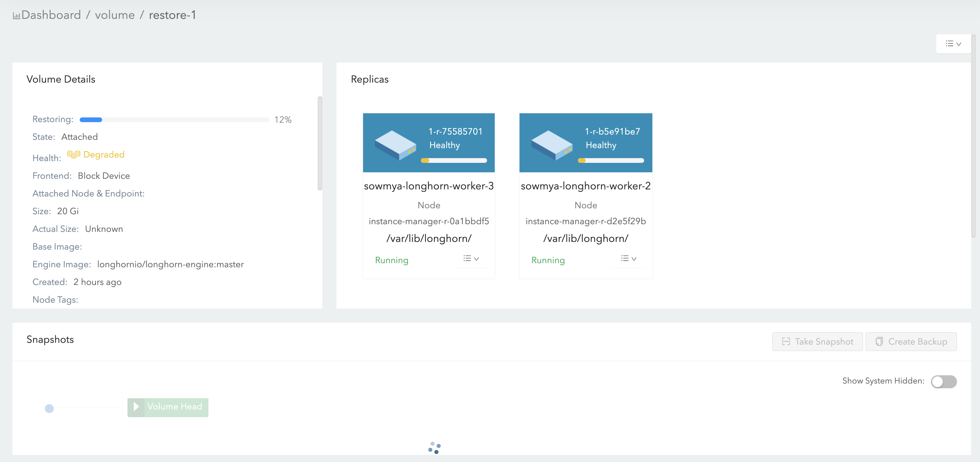Go to Dashboard breadcrumb link

click(x=51, y=15)
